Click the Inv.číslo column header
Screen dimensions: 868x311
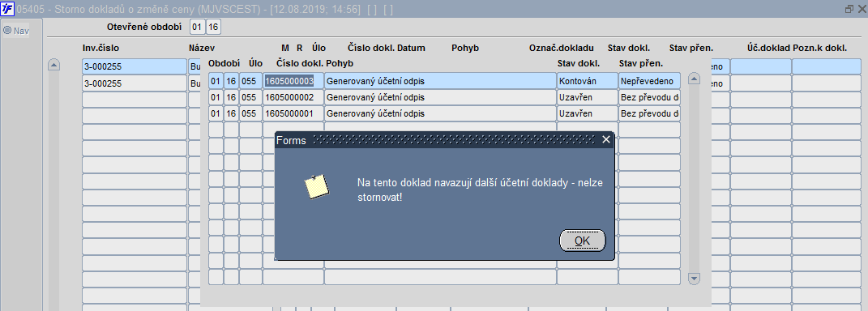click(100, 48)
